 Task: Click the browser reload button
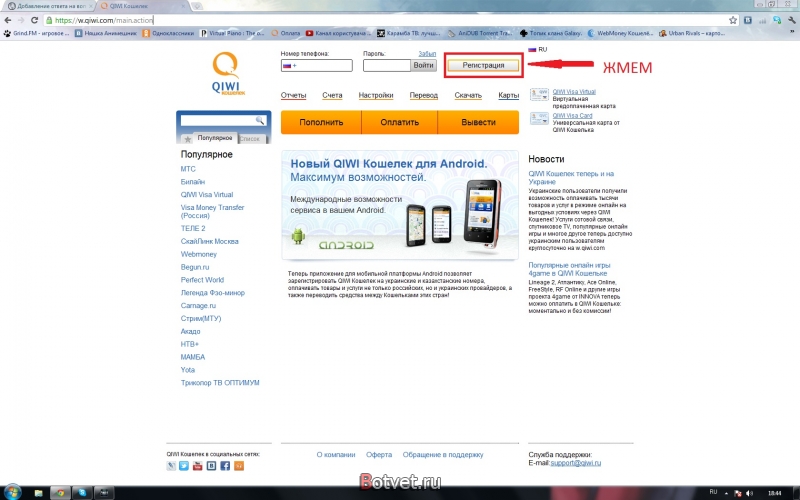click(34, 20)
